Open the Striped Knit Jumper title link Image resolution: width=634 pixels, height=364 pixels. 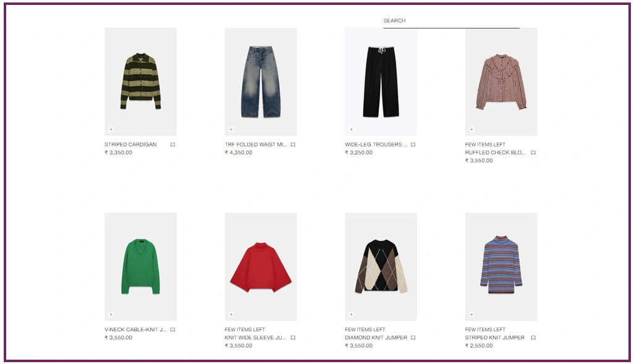494,337
